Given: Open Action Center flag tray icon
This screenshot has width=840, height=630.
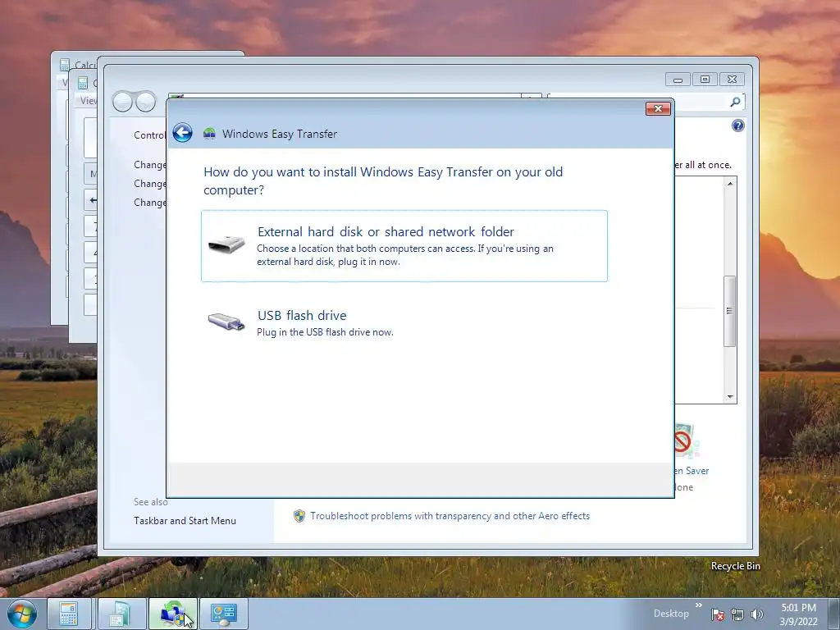Looking at the screenshot, I should [718, 614].
